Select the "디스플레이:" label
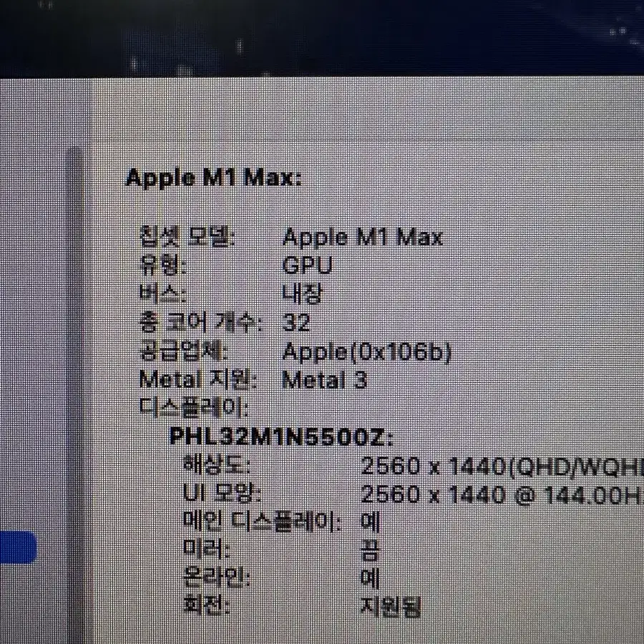The height and width of the screenshot is (644, 644). (194, 408)
